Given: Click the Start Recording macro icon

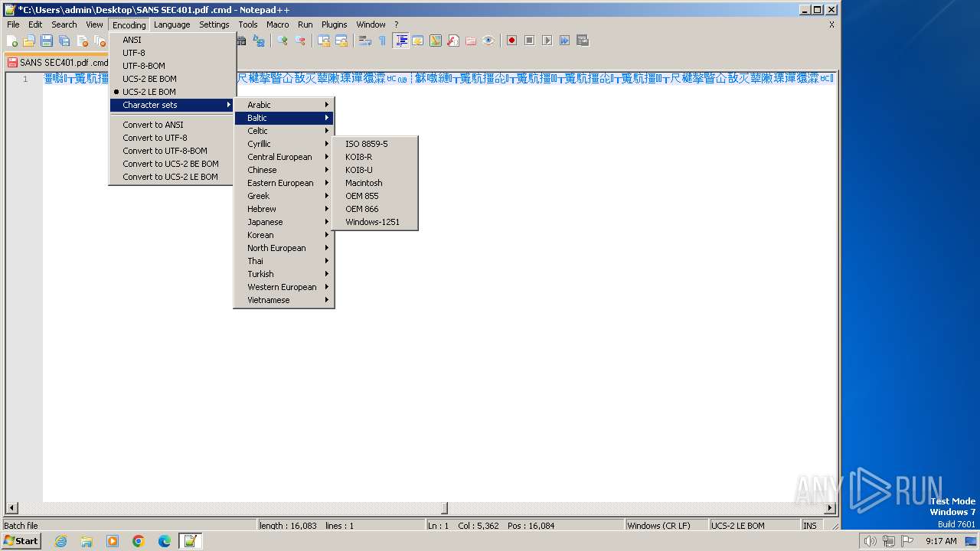Looking at the screenshot, I should pos(511,41).
